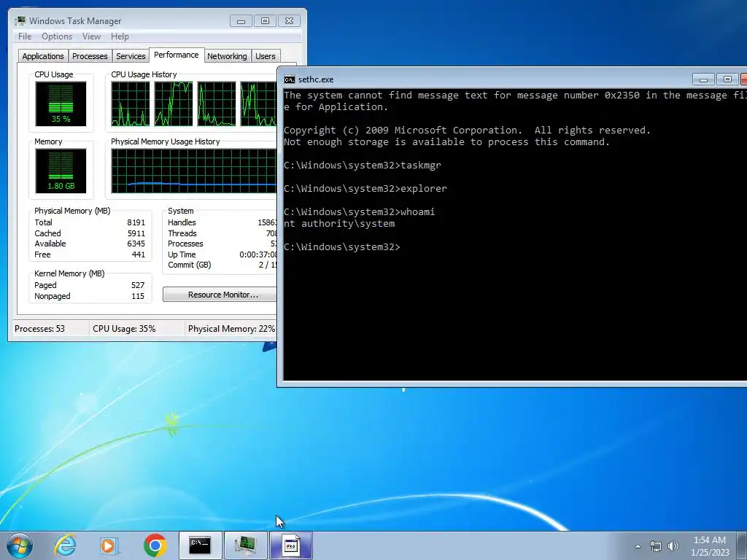Click the Commit (GB) label
747x560 pixels.
pyautogui.click(x=189, y=265)
